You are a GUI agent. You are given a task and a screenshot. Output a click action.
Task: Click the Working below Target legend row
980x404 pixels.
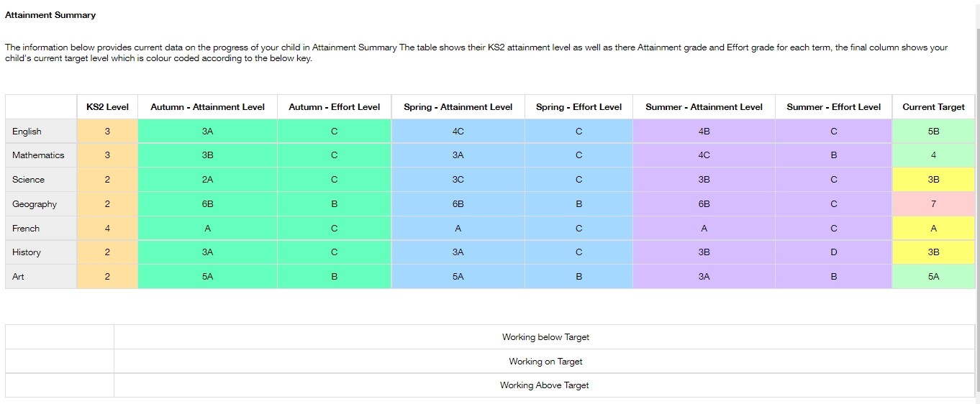click(545, 337)
